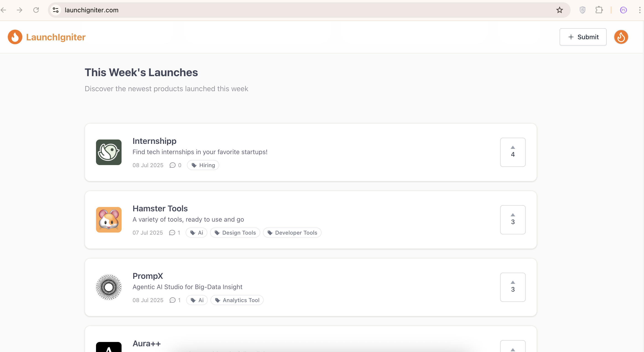This screenshot has height=352, width=644.
Task: Select the Developer Tools tag
Action: tap(292, 233)
